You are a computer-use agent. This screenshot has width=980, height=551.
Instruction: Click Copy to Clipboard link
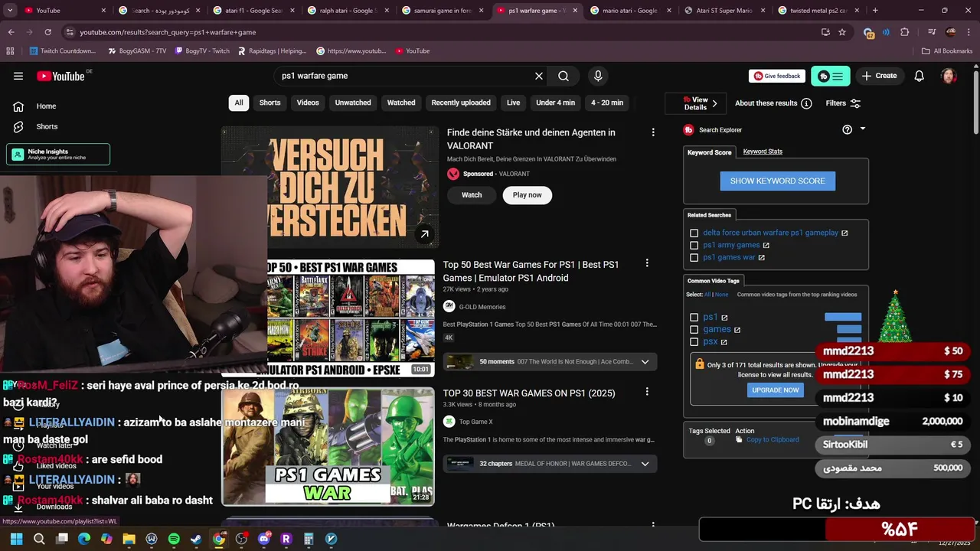tap(773, 439)
